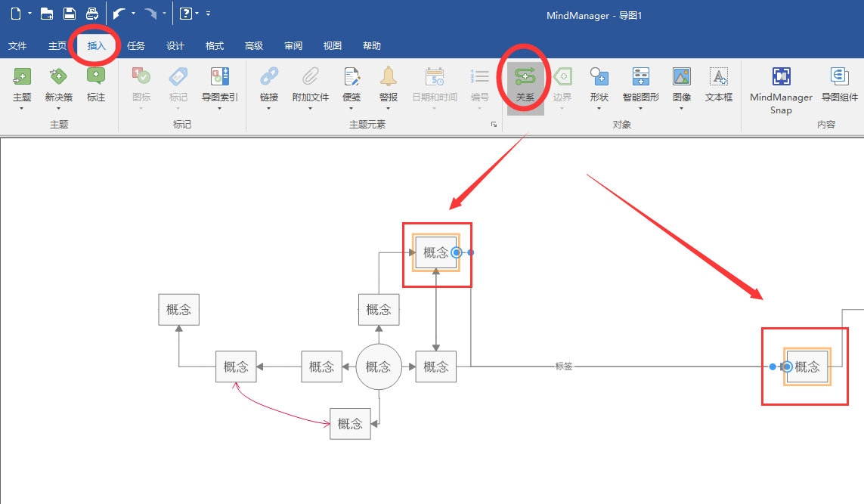The height and width of the screenshot is (504, 864).
Task: Select the circular 概念 central topic
Action: [378, 366]
